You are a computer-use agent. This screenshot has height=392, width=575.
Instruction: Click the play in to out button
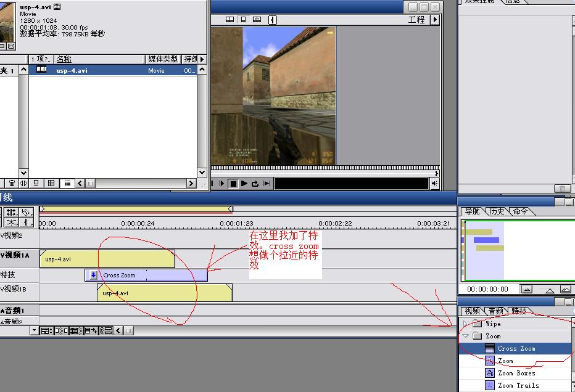[267, 184]
